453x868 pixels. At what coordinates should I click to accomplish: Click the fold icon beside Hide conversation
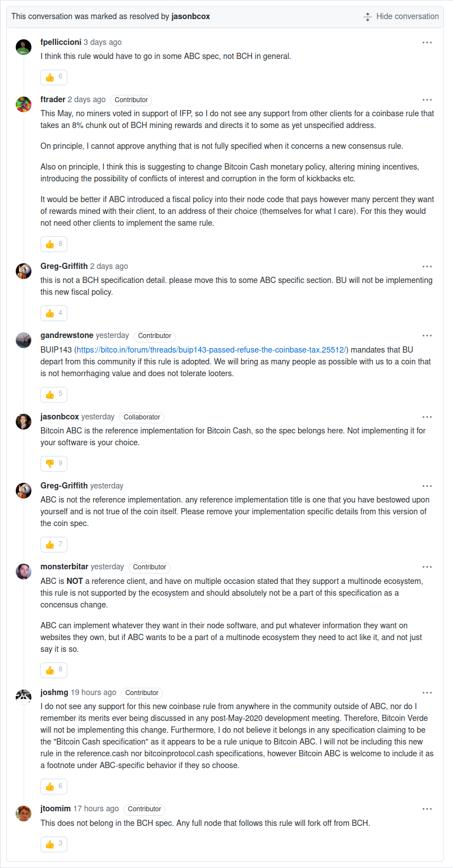tap(368, 17)
